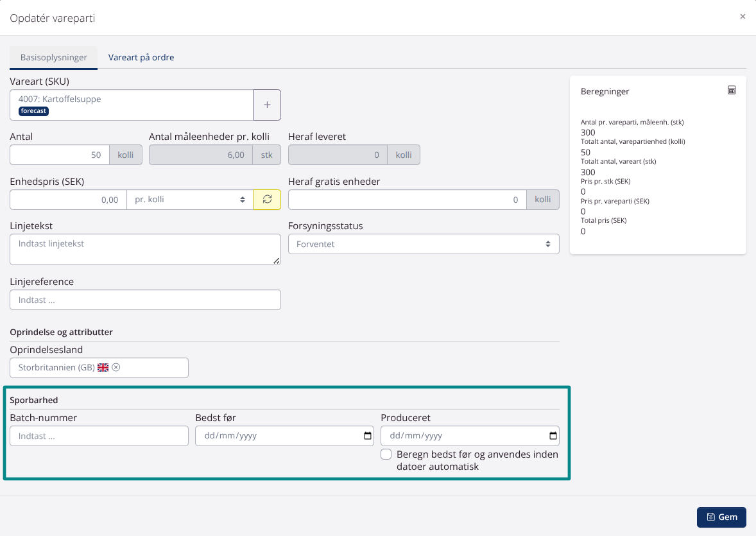Open the Bedst før calendar picker icon
This screenshot has width=756, height=536.
click(x=368, y=437)
